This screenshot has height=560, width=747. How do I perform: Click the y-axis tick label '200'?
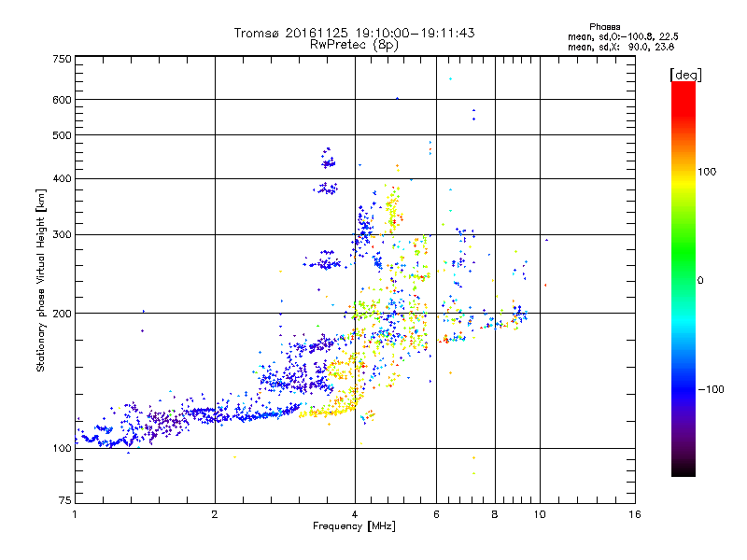(62, 314)
